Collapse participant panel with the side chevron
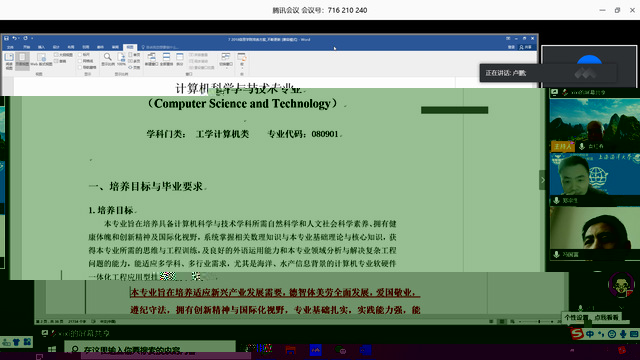This screenshot has width=640, height=360. [542, 180]
